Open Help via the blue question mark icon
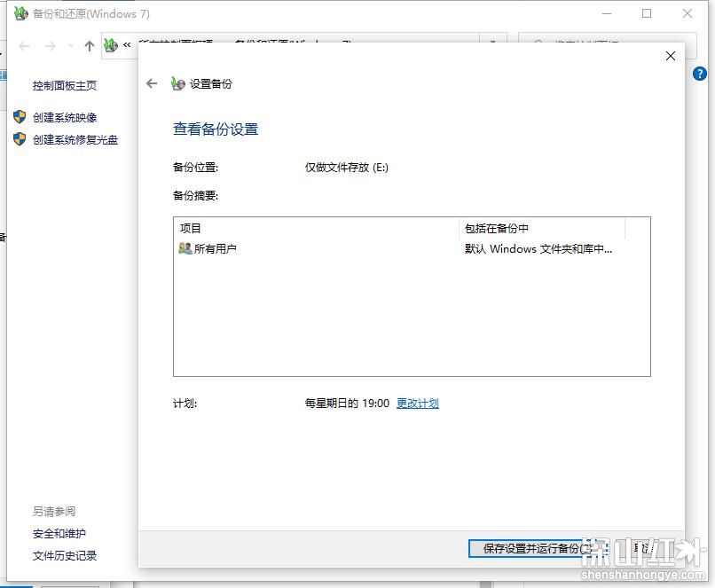The image size is (715, 588). click(x=700, y=73)
